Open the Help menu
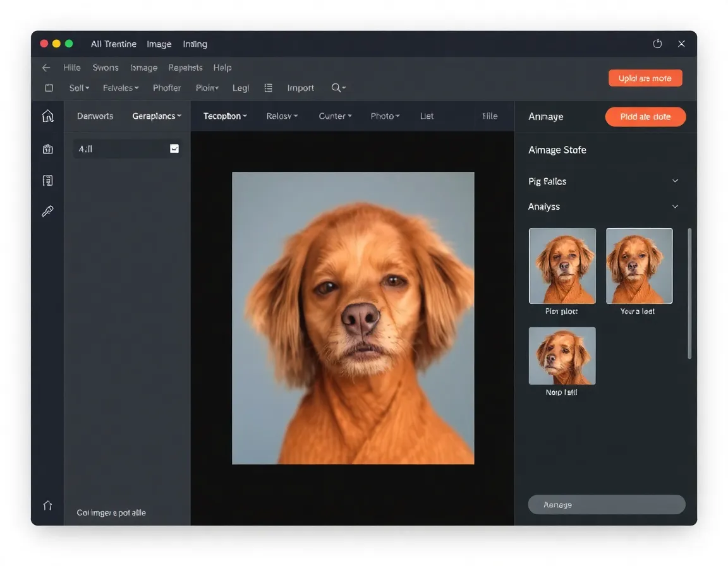 pos(222,68)
